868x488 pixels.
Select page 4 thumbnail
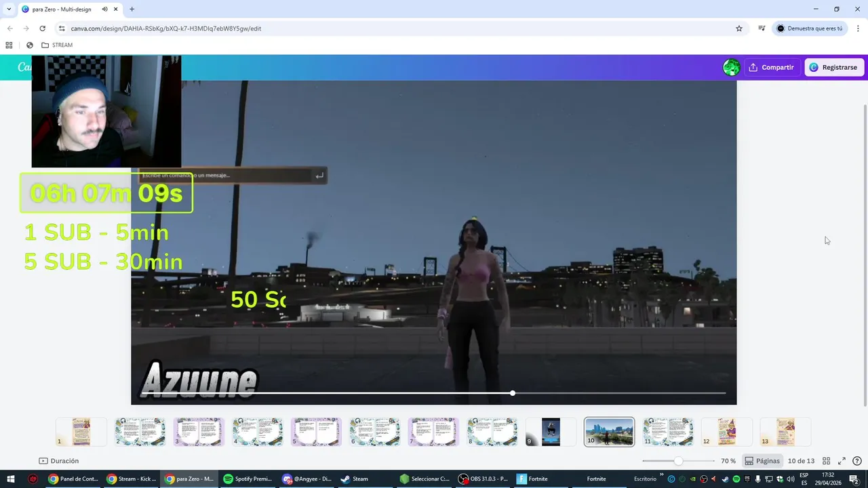[x=258, y=432]
